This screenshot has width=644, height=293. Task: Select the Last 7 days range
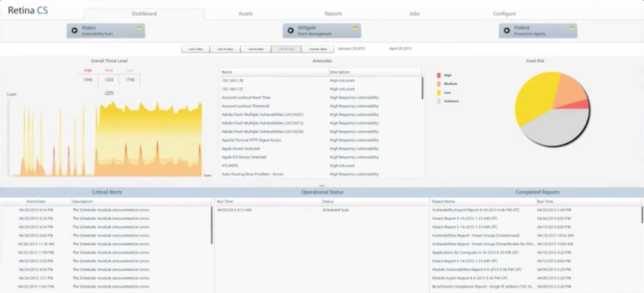196,48
